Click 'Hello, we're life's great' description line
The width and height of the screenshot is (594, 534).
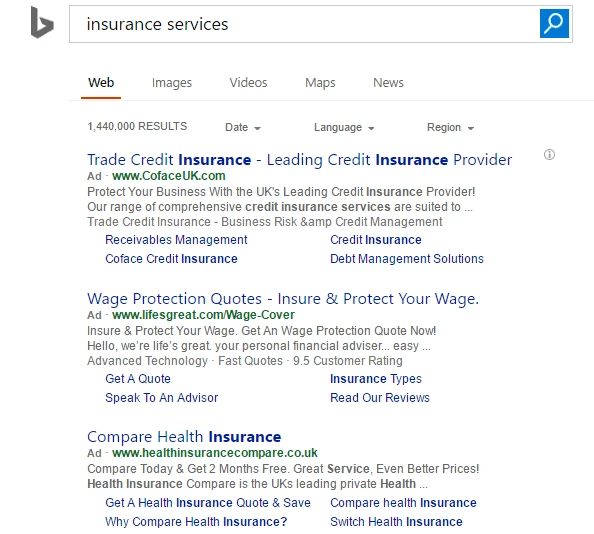[x=259, y=346]
